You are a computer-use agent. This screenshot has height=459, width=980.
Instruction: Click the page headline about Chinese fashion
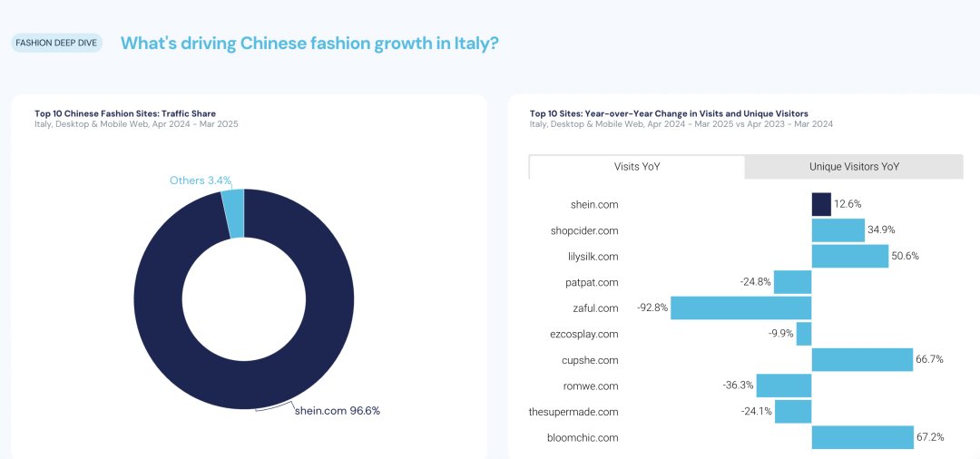(309, 44)
